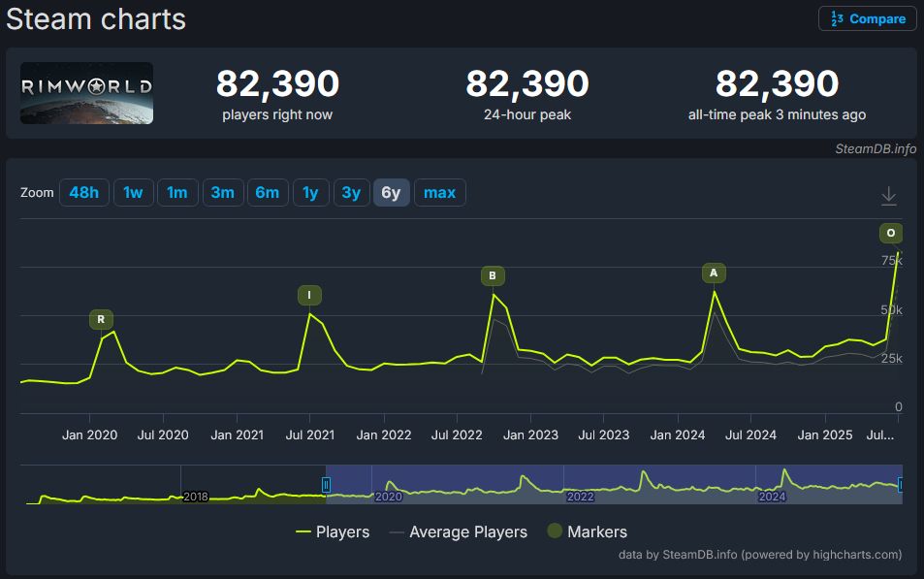This screenshot has width=924, height=579.
Task: Toggle the Players series in legend
Action: (333, 531)
